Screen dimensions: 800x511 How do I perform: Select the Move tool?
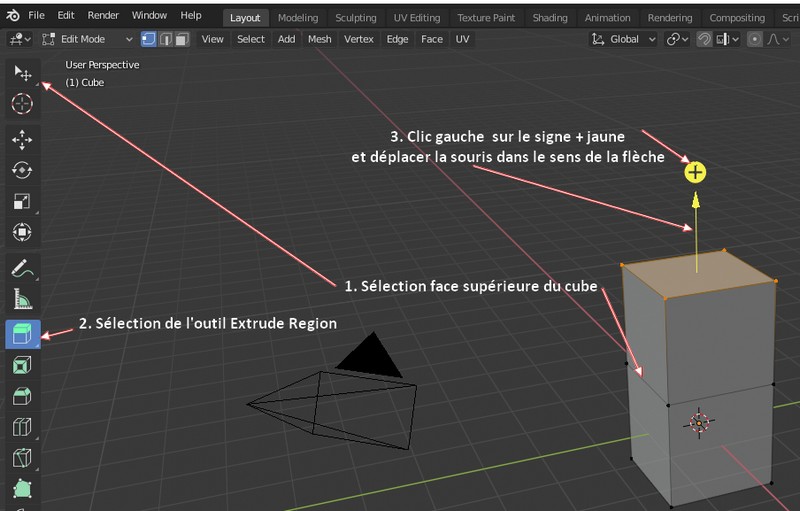point(22,139)
